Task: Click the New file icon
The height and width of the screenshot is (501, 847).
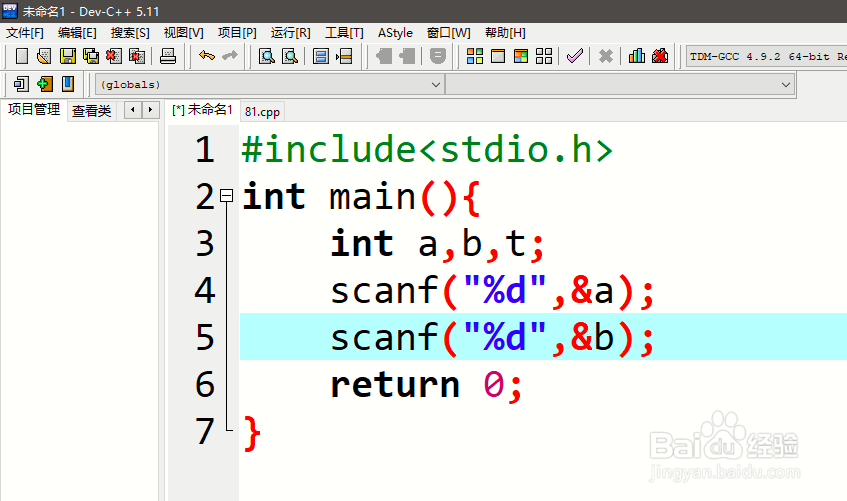Action: click(22, 56)
